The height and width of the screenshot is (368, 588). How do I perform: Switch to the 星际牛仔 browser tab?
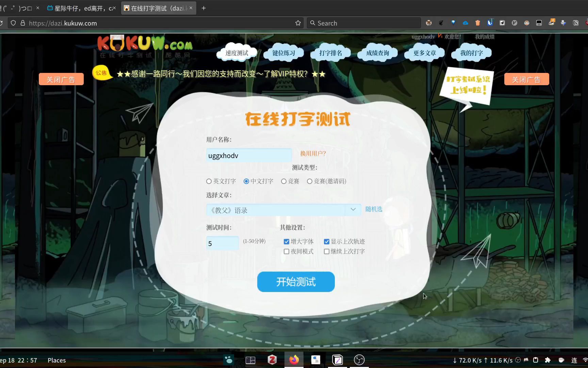pos(82,8)
